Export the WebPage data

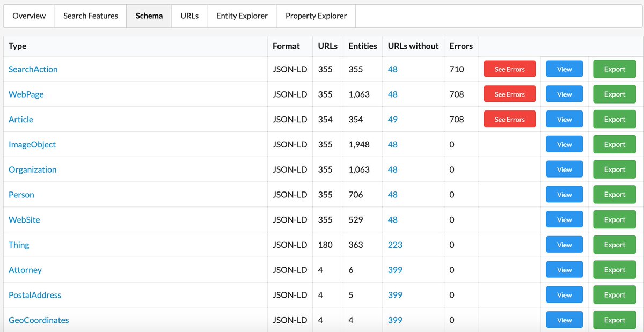(614, 94)
